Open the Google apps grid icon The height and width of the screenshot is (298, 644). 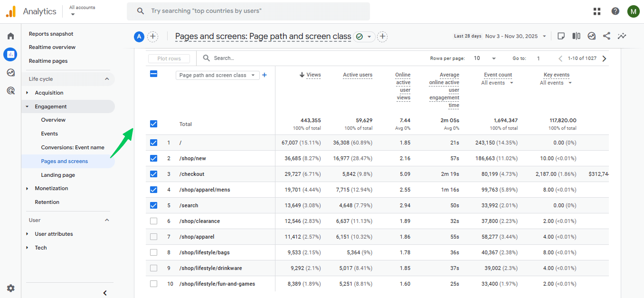[597, 11]
